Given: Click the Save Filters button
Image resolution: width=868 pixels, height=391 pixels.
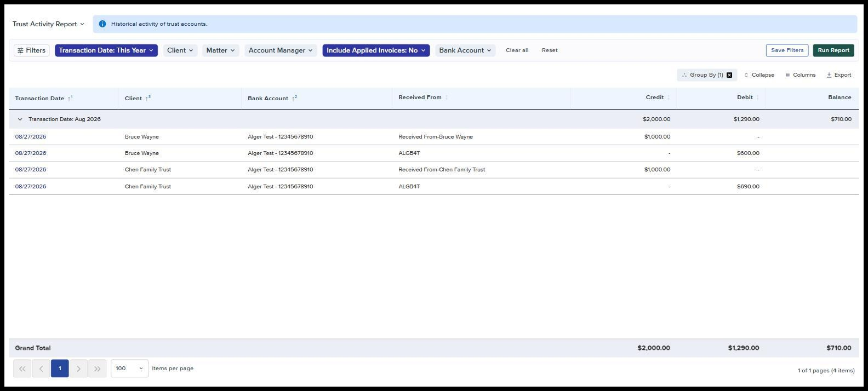Looking at the screenshot, I should (x=787, y=50).
